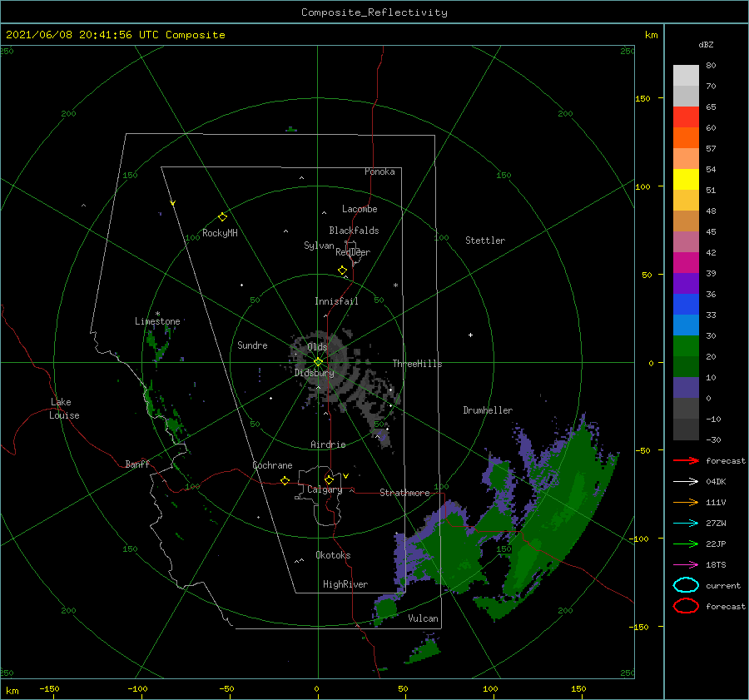The width and height of the screenshot is (749, 700).
Task: Click the dBZ legend heading
Action: click(x=706, y=44)
